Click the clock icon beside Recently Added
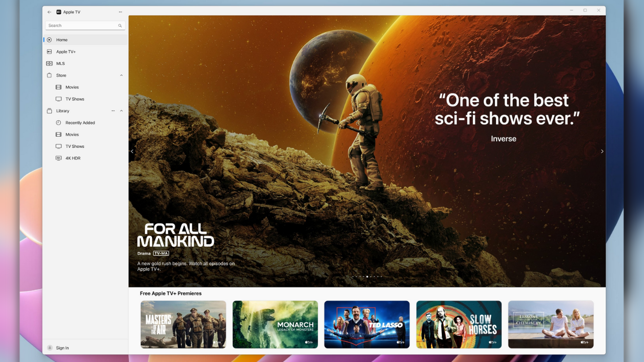 [x=58, y=123]
